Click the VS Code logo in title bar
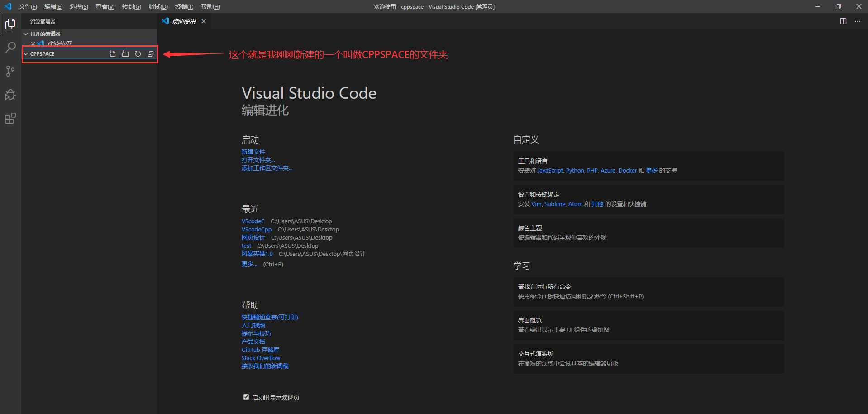 8,6
